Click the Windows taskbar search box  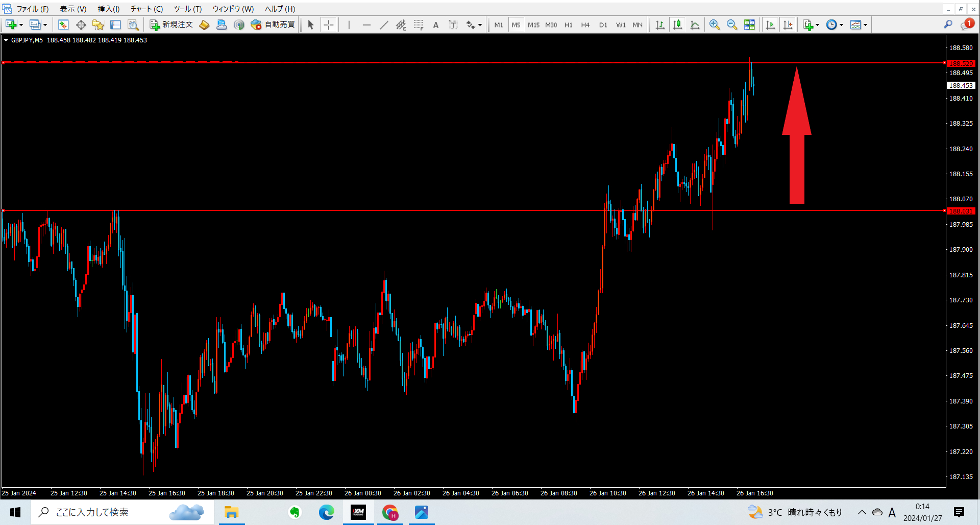(x=122, y=512)
